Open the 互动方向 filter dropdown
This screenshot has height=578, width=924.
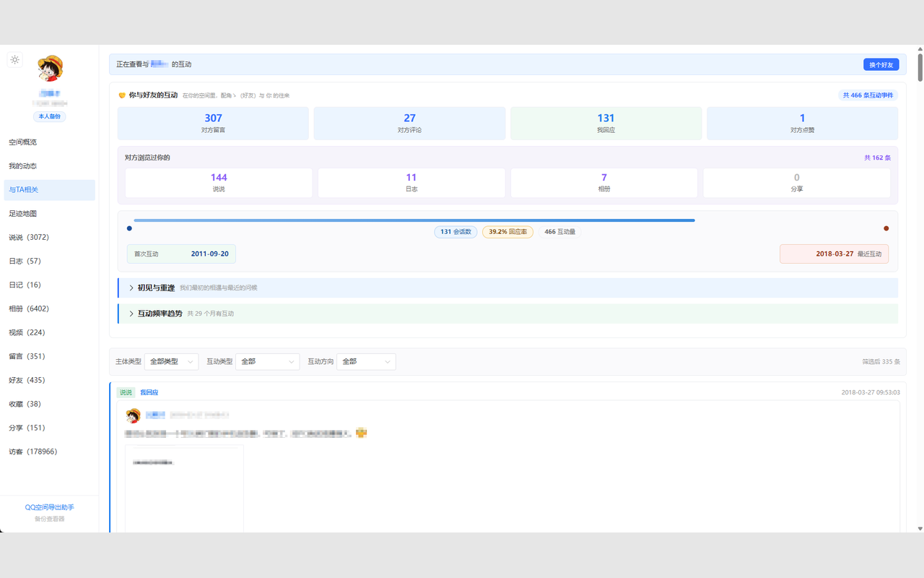(x=366, y=361)
